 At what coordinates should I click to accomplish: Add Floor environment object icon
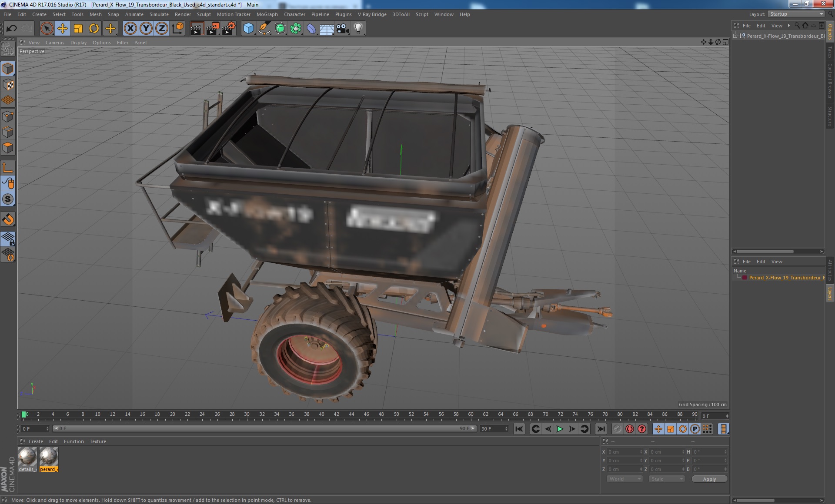(327, 29)
